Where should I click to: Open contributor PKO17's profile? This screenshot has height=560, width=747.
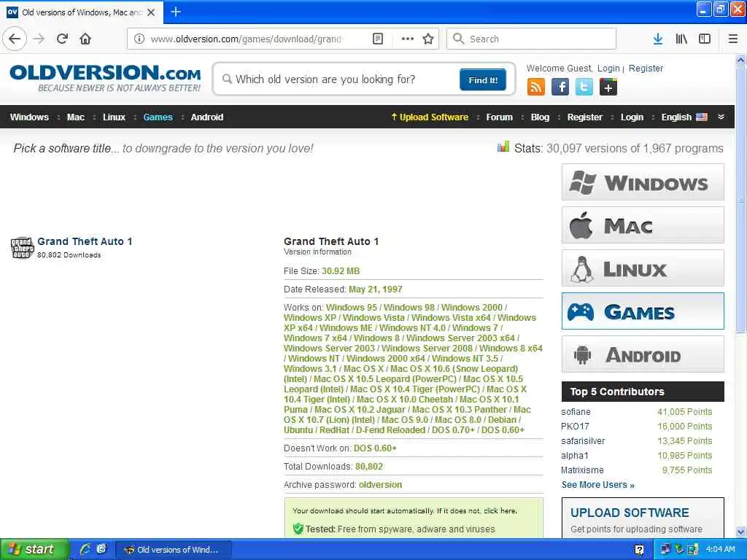pos(575,426)
